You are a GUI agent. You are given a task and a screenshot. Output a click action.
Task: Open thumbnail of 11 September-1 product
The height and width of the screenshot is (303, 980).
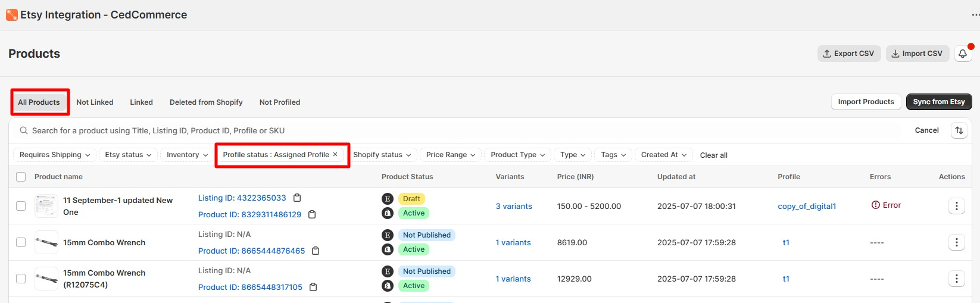(x=46, y=206)
